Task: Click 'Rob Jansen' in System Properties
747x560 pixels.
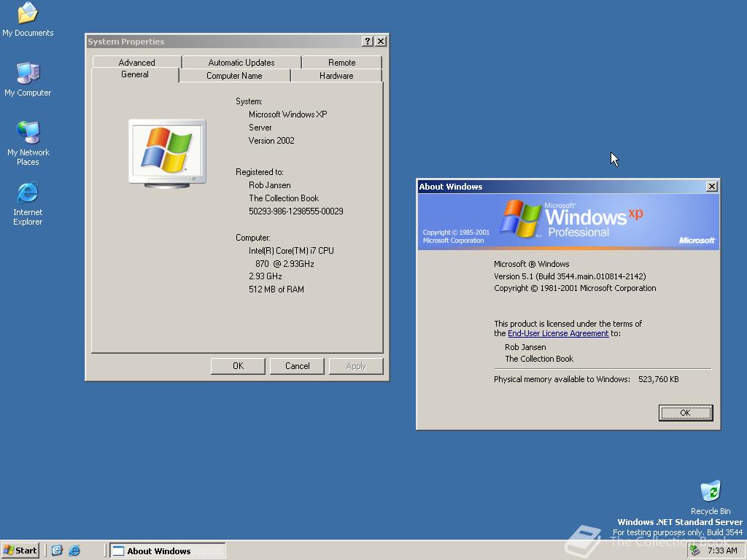Action: pos(270,184)
